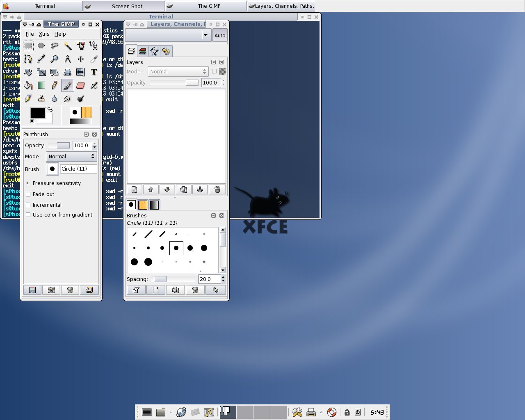Image resolution: width=525 pixels, height=420 pixels.
Task: Select the Color Picker eyedropper tool
Action: click(41, 59)
